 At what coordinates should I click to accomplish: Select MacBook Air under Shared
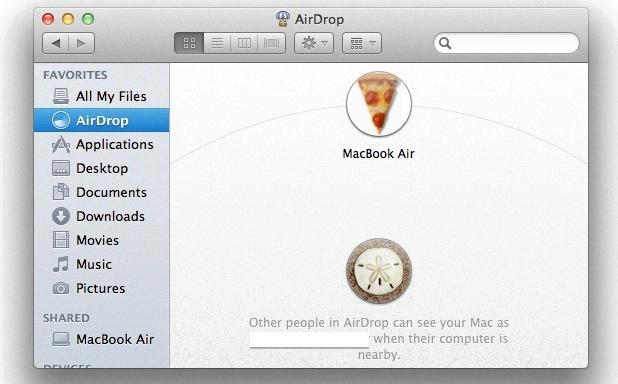[x=102, y=339]
